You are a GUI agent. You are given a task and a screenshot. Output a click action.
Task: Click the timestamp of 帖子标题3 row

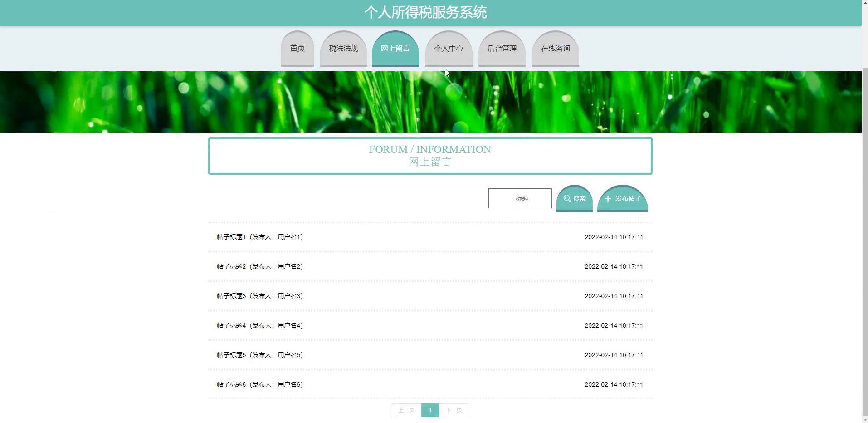coord(614,296)
